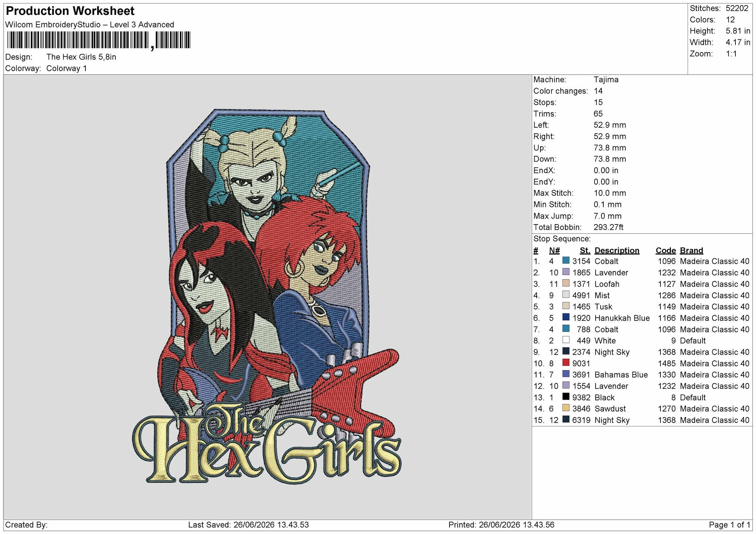Image resolution: width=756 pixels, height=534 pixels.
Task: Click the 'Stop Sequence:' label
Action: [x=562, y=239]
